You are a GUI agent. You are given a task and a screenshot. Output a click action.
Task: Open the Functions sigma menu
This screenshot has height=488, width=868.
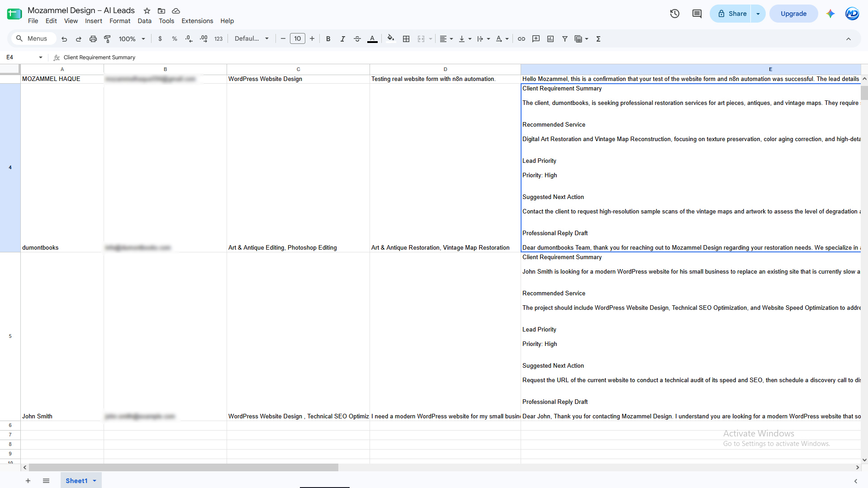pos(598,39)
